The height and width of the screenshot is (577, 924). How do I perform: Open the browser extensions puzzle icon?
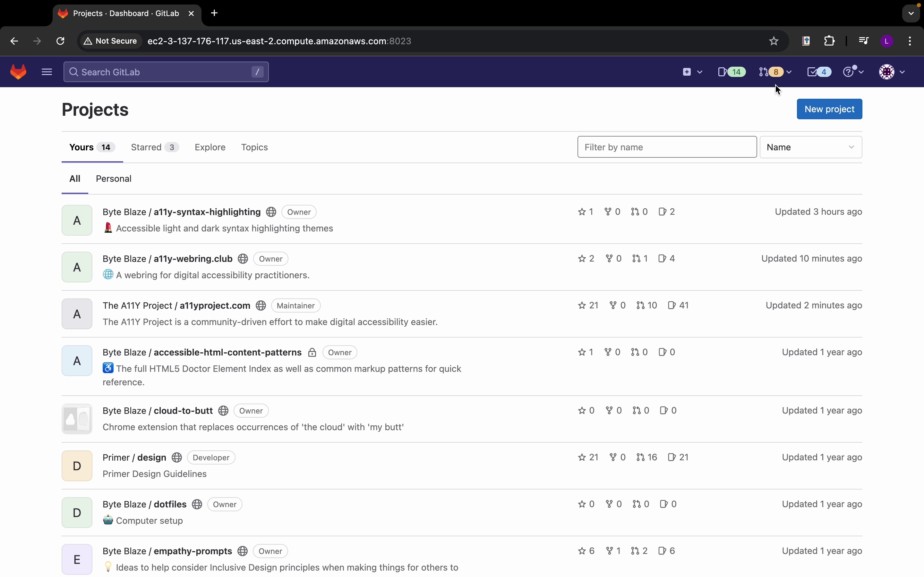pos(829,41)
